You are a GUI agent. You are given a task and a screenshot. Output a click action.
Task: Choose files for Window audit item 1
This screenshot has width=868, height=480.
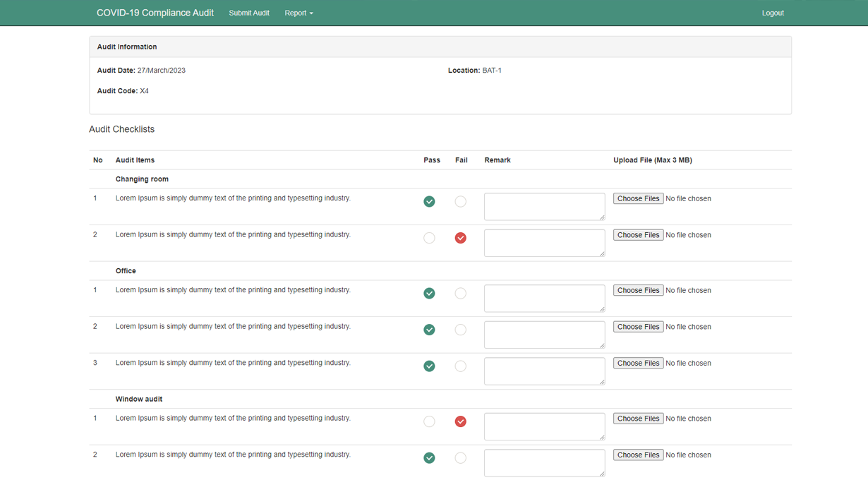pos(638,419)
